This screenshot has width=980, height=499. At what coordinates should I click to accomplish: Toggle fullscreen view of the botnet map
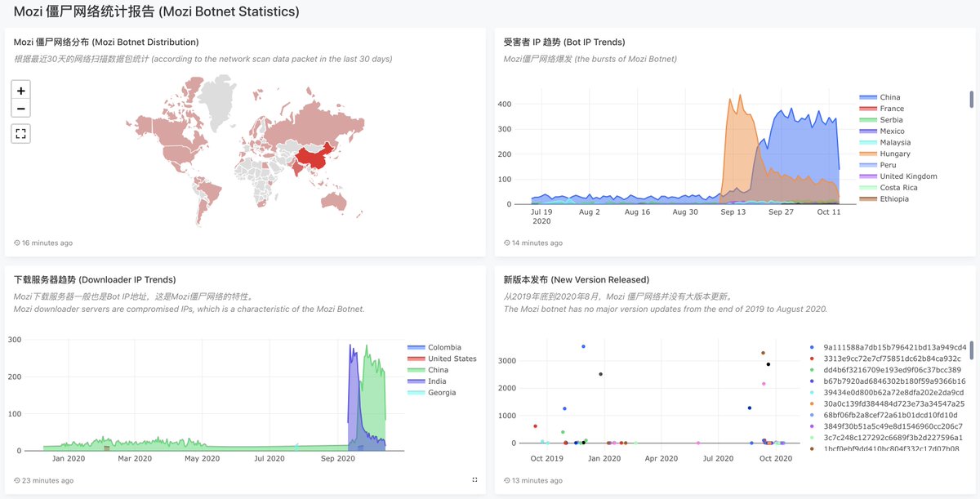pyautogui.click(x=21, y=133)
